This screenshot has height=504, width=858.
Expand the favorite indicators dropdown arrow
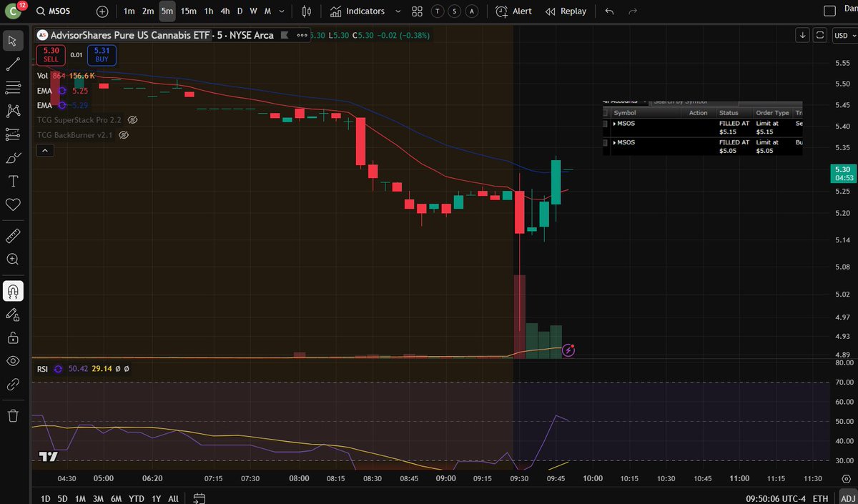(398, 11)
